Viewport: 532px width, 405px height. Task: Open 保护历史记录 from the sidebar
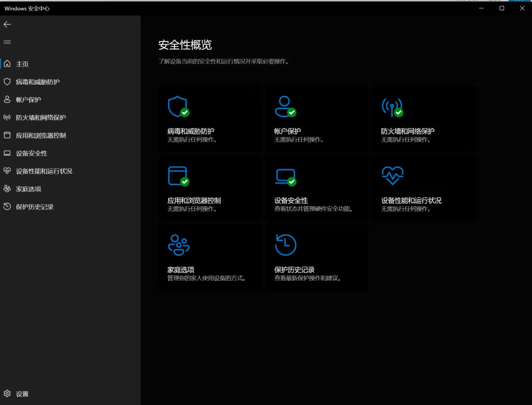click(34, 207)
